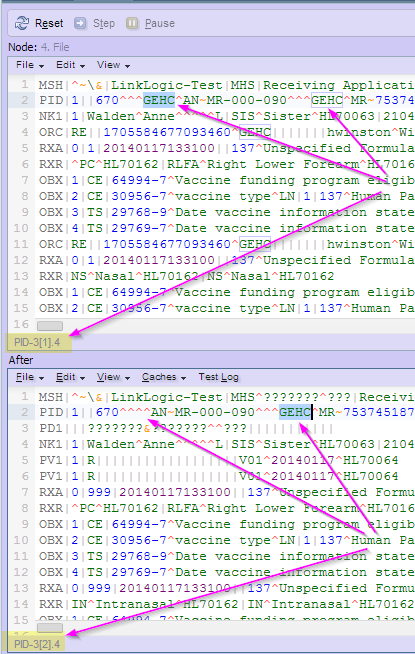Open the Caches menu in After panel

[x=163, y=377]
